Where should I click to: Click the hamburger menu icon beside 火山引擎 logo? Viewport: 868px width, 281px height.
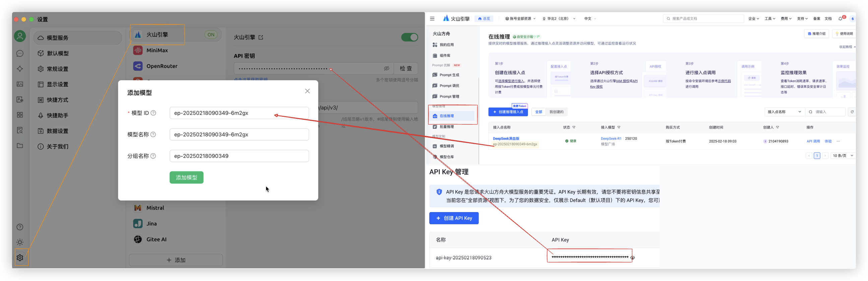pyautogui.click(x=432, y=19)
